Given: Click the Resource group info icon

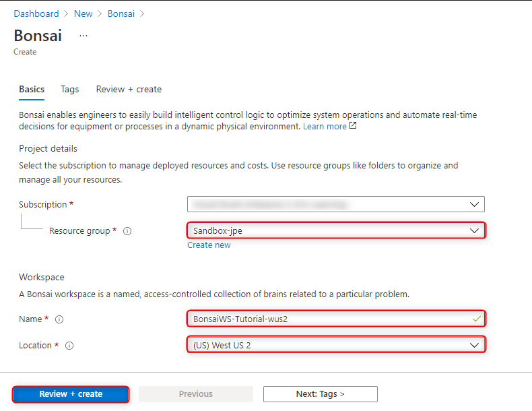Looking at the screenshot, I should coord(127,231).
